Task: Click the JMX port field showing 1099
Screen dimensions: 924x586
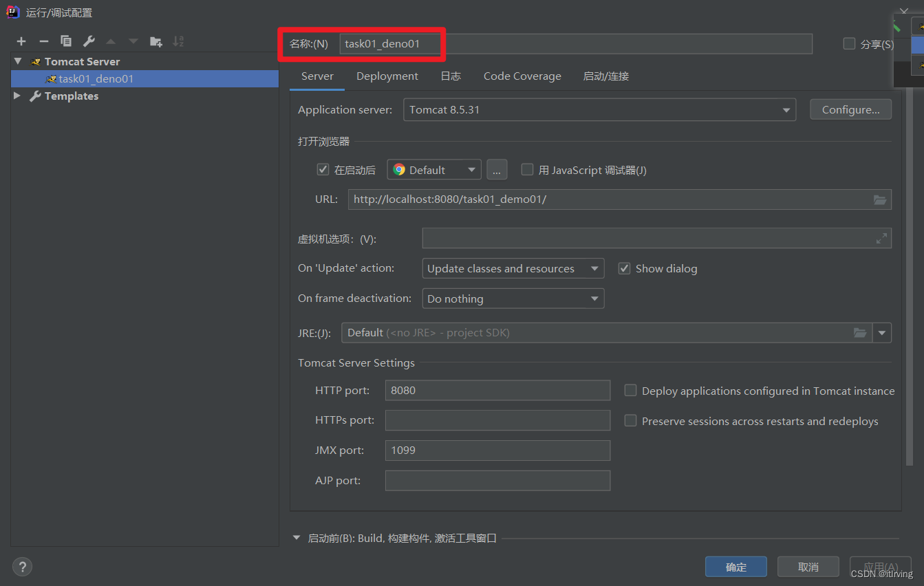Action: pos(497,451)
